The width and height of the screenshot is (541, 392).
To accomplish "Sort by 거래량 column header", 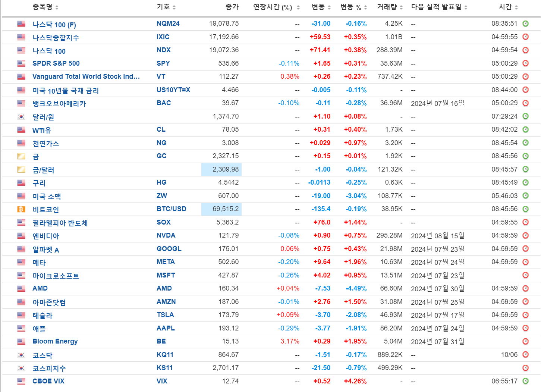I will [x=390, y=7].
